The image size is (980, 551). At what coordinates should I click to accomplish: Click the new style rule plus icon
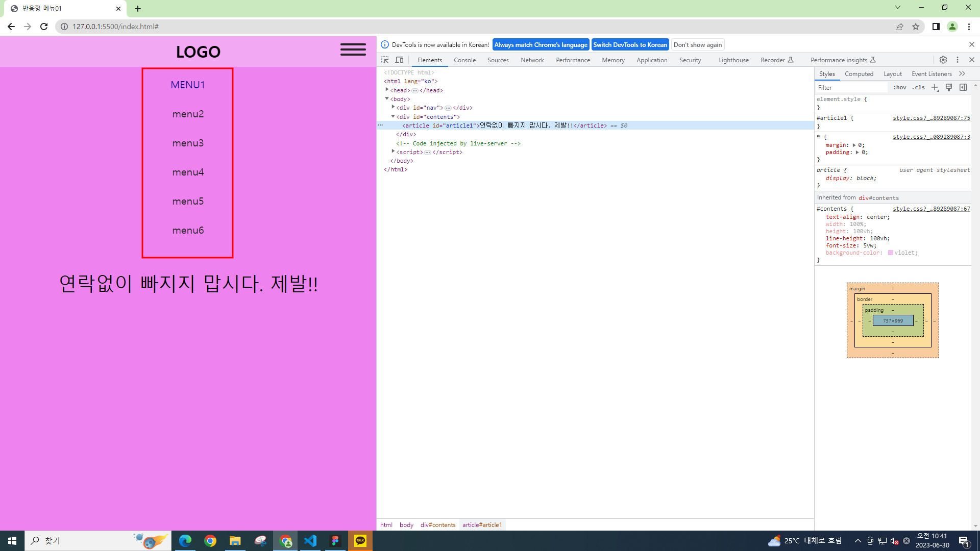click(x=935, y=87)
